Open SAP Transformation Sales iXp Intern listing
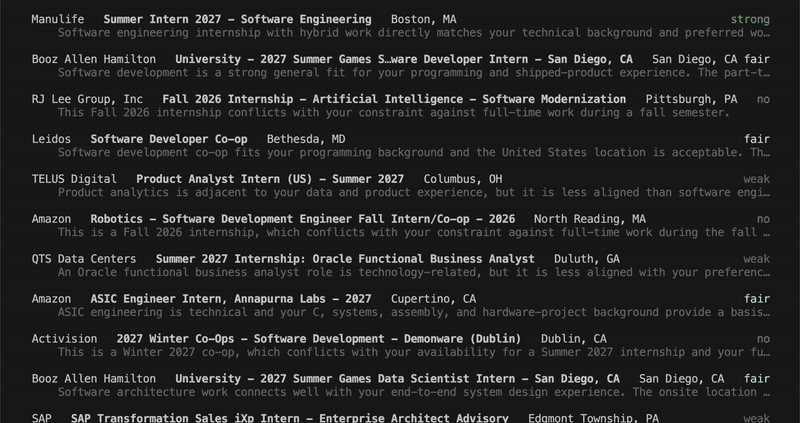The width and height of the screenshot is (800, 423). coord(289,418)
